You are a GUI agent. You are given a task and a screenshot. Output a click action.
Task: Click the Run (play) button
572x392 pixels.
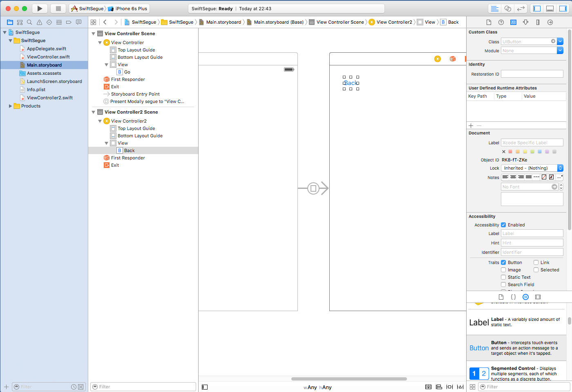coord(40,9)
